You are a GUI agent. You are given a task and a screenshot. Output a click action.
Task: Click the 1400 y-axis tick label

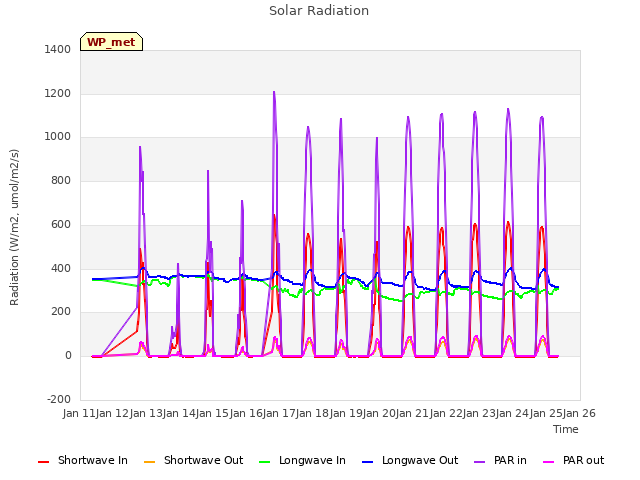click(x=58, y=49)
